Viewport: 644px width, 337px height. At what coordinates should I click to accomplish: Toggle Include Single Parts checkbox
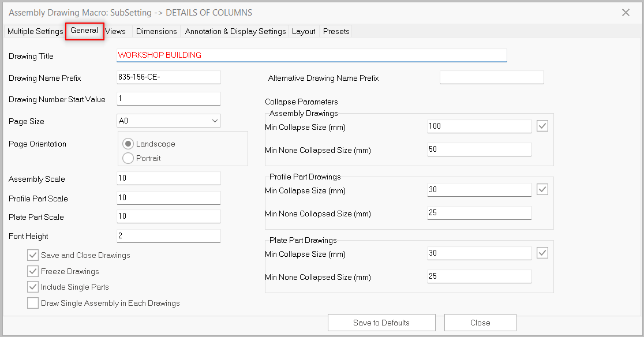point(33,287)
